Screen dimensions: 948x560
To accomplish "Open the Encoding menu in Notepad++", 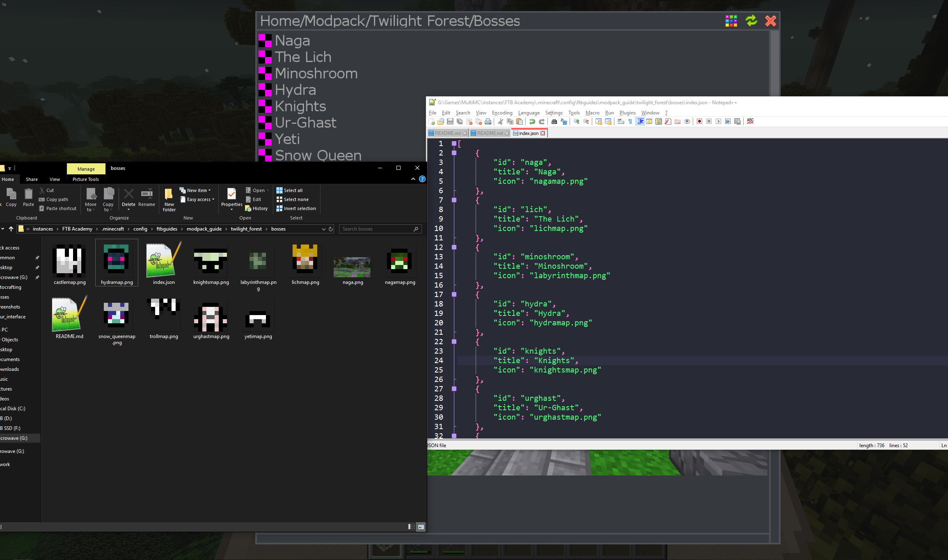I will click(501, 113).
